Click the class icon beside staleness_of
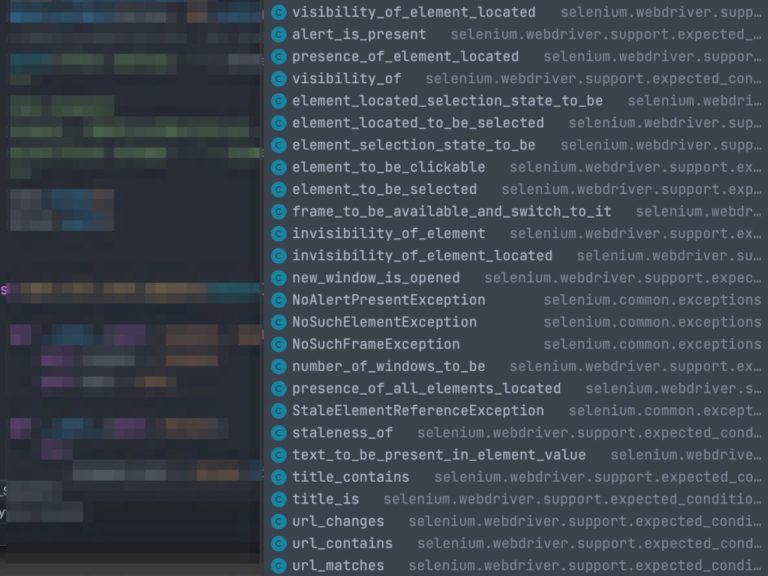The image size is (768, 576). pos(279,433)
